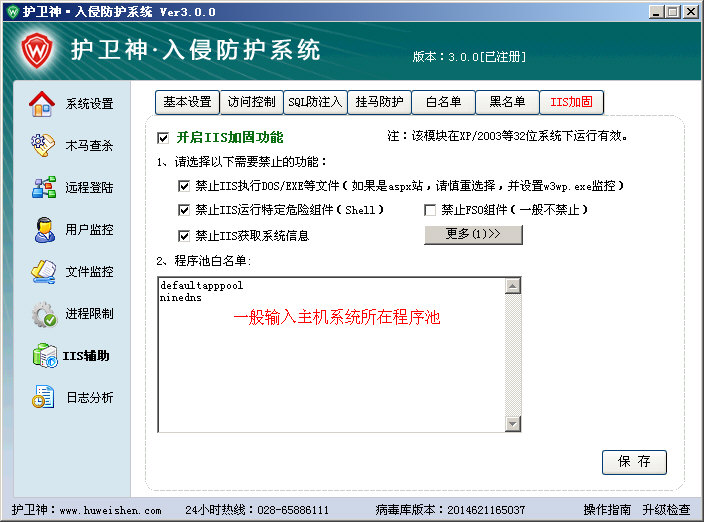This screenshot has width=704, height=522.
Task: Click the 用户监控 person icon
Action: tap(44, 229)
